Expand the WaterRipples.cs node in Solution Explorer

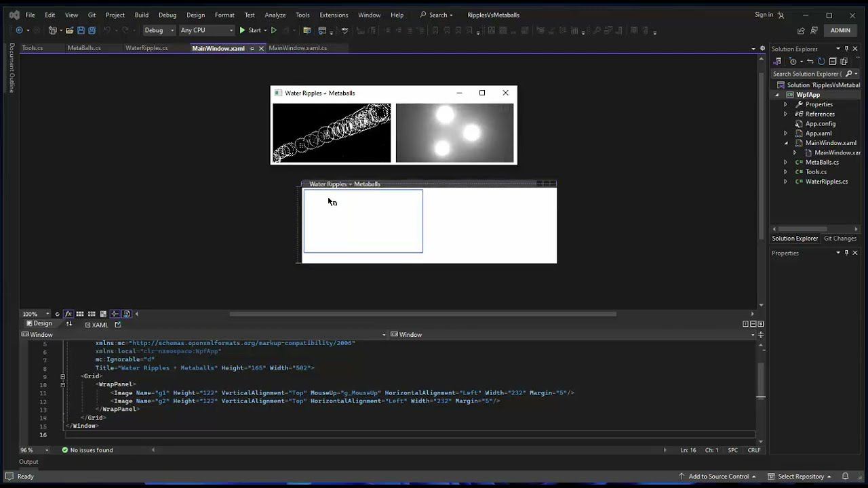click(786, 182)
